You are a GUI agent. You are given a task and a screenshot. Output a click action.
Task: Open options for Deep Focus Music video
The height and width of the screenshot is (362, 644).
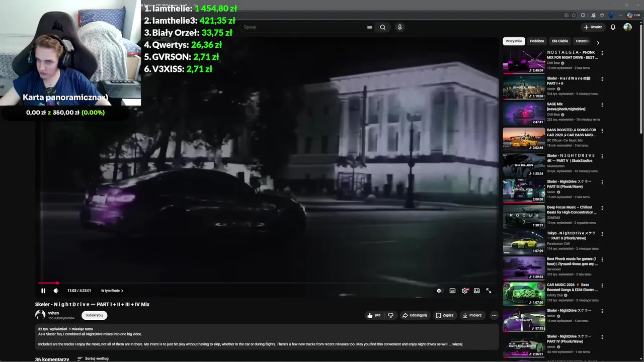point(602,208)
